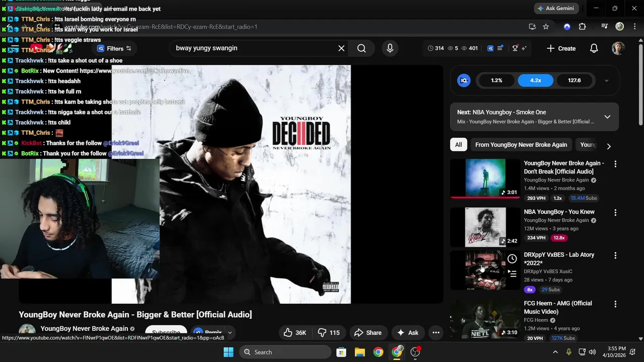This screenshot has width=644, height=362.
Task: Click the '15.4M Subs' stat under Don't Break
Action: (x=584, y=198)
